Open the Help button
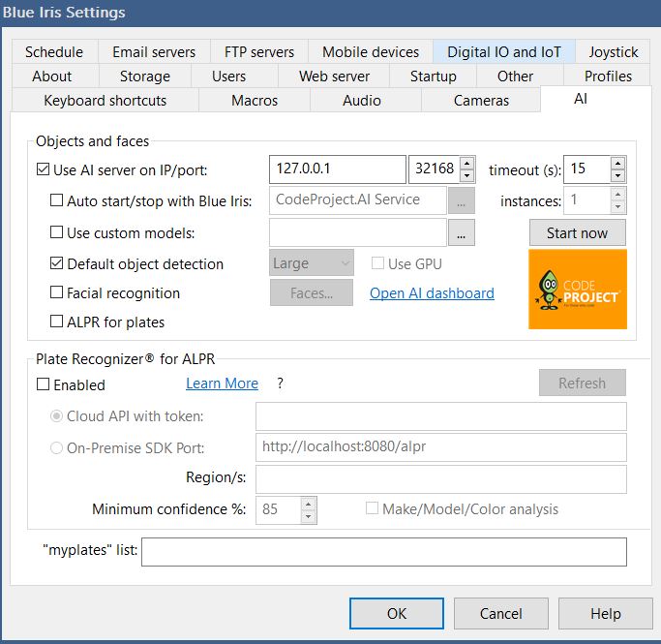Image resolution: width=661 pixels, height=644 pixels. point(606,613)
